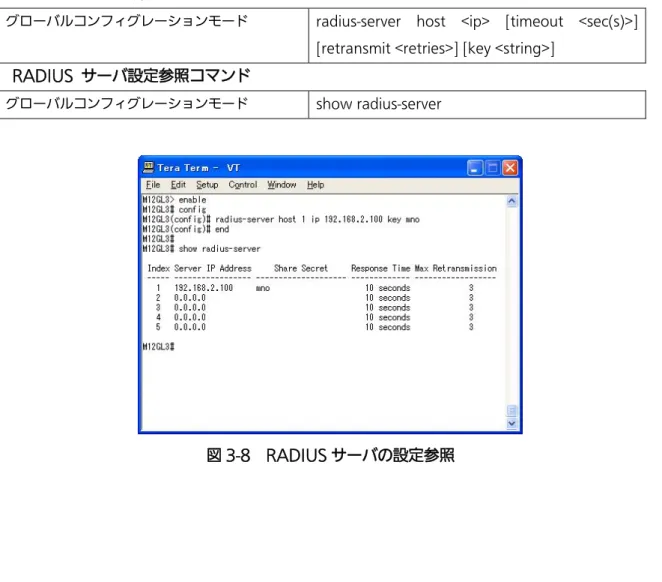
Task: Open the File menu in Tera Term
Action: (153, 185)
